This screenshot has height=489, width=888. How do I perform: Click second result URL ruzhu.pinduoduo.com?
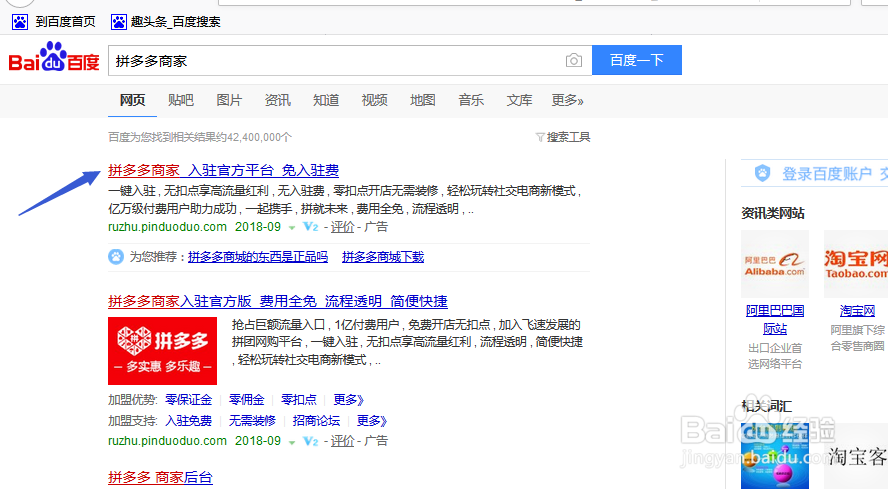pyautogui.click(x=167, y=441)
